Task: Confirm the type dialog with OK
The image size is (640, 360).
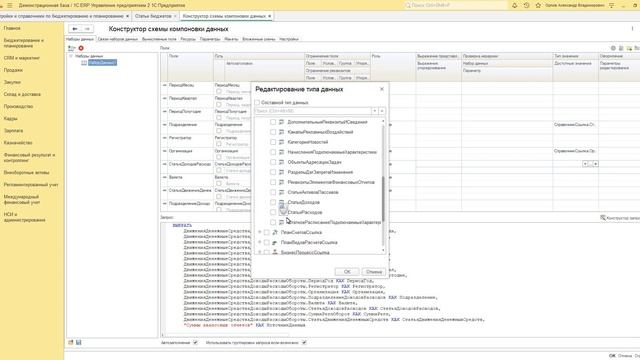Action: [x=347, y=271]
